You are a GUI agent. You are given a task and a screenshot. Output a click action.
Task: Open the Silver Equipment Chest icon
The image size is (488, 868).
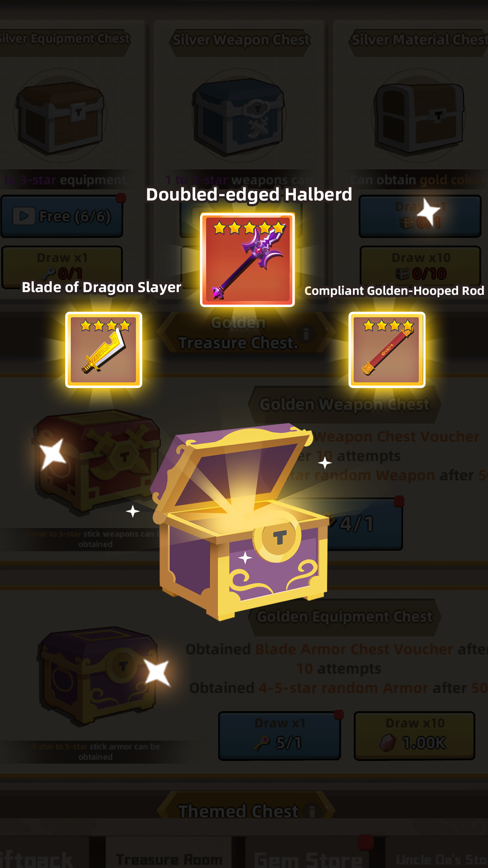pyautogui.click(x=60, y=117)
